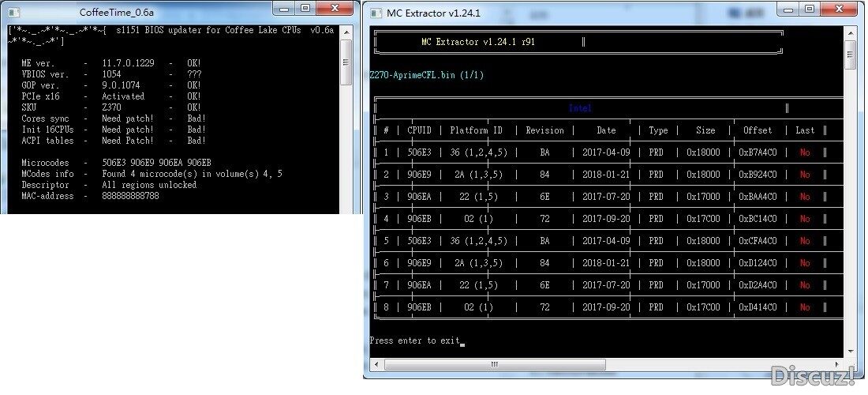Click Revision column header
The width and height of the screenshot is (868, 395).
[x=544, y=130]
